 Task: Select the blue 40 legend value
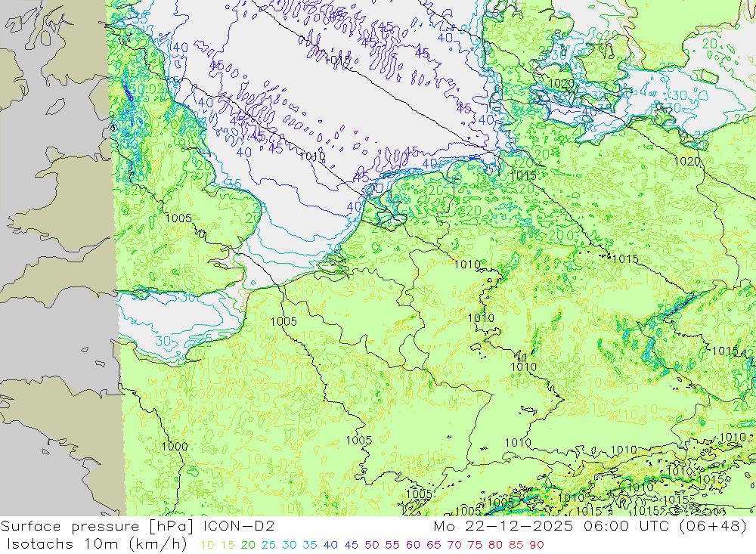click(x=330, y=545)
